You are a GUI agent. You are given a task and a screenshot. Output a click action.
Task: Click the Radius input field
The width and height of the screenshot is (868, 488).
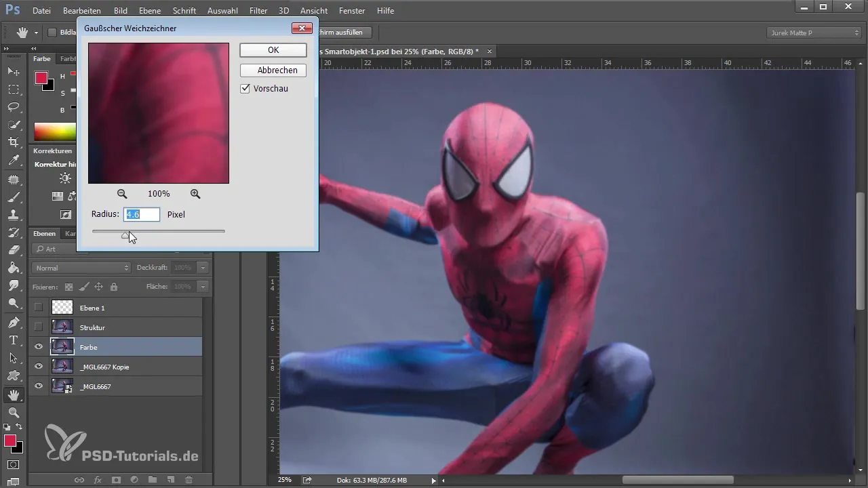(142, 214)
